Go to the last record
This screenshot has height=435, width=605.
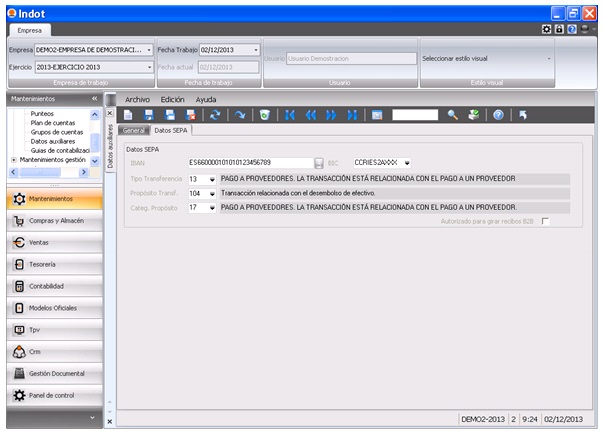click(x=352, y=115)
